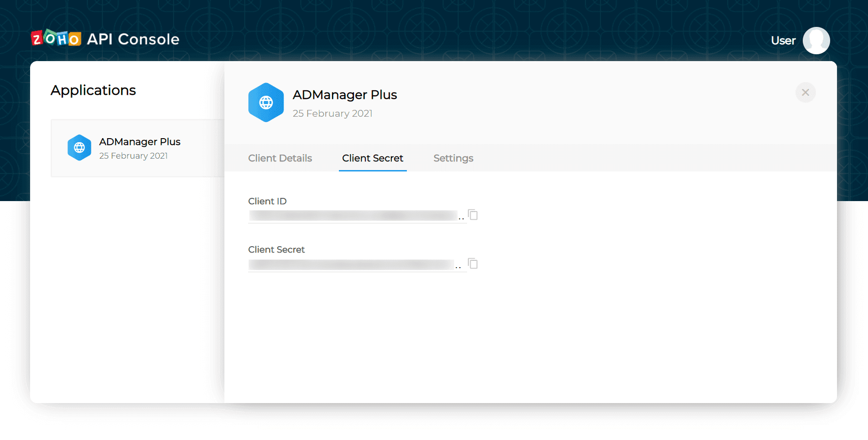Select ADManager Plus in the Applications list
The image size is (868, 440).
pyautogui.click(x=138, y=148)
